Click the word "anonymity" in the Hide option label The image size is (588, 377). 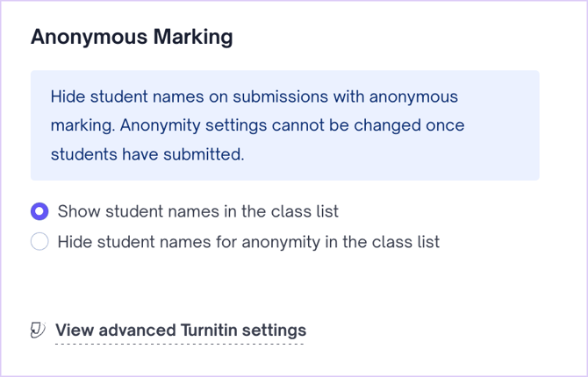point(281,242)
